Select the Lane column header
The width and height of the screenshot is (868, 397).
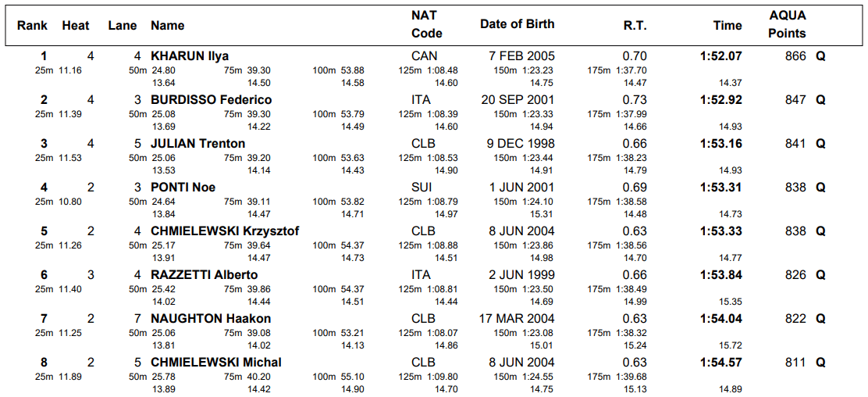pyautogui.click(x=122, y=25)
